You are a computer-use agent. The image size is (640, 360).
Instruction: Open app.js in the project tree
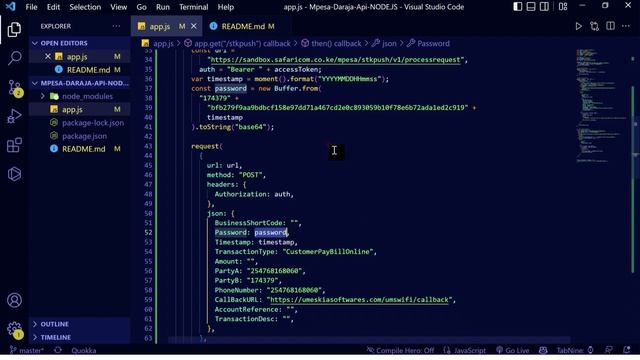80,109
